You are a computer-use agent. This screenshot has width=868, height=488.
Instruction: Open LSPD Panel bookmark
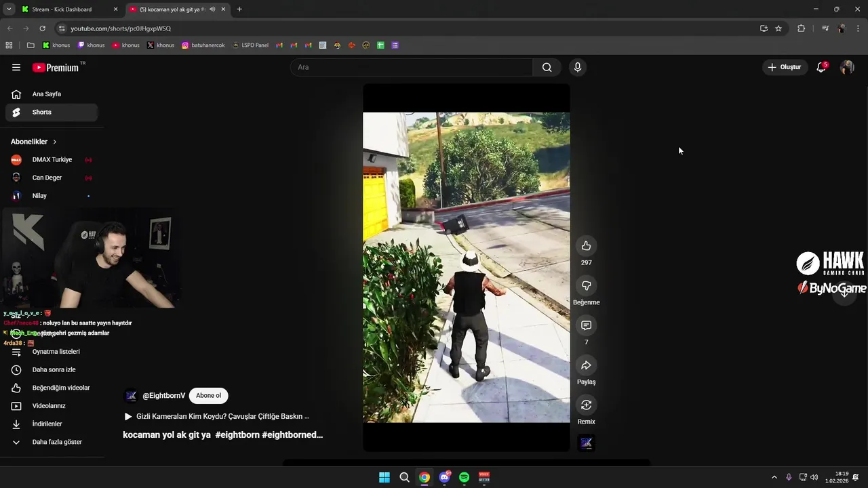[250, 45]
